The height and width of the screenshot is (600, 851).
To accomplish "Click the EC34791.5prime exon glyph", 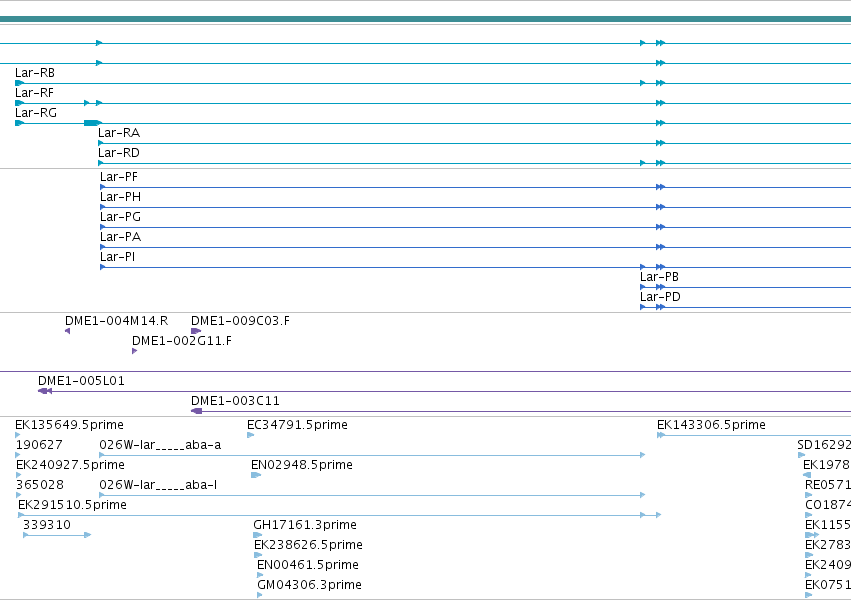I will (250, 435).
